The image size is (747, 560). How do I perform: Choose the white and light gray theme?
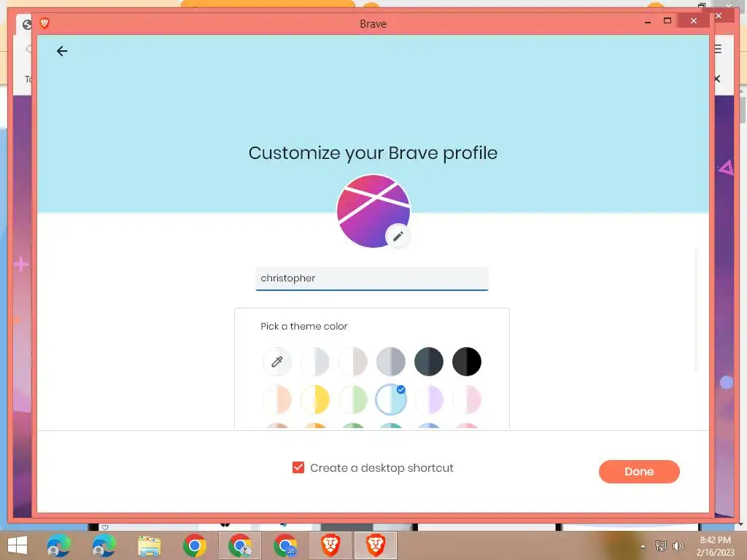pos(315,362)
